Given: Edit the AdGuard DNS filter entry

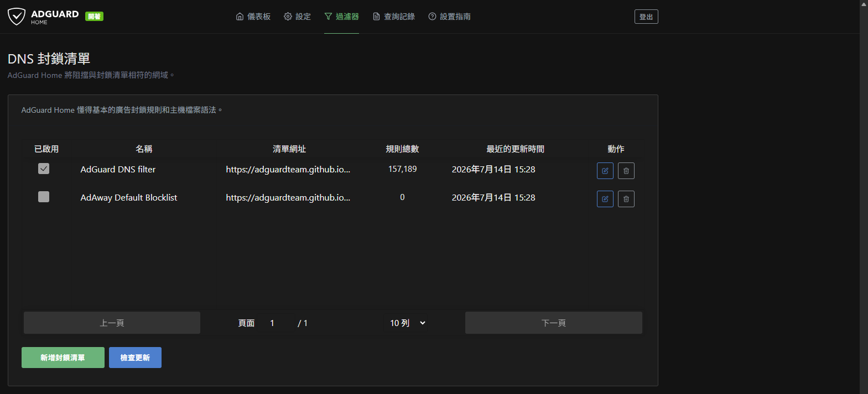Looking at the screenshot, I should coord(605,171).
